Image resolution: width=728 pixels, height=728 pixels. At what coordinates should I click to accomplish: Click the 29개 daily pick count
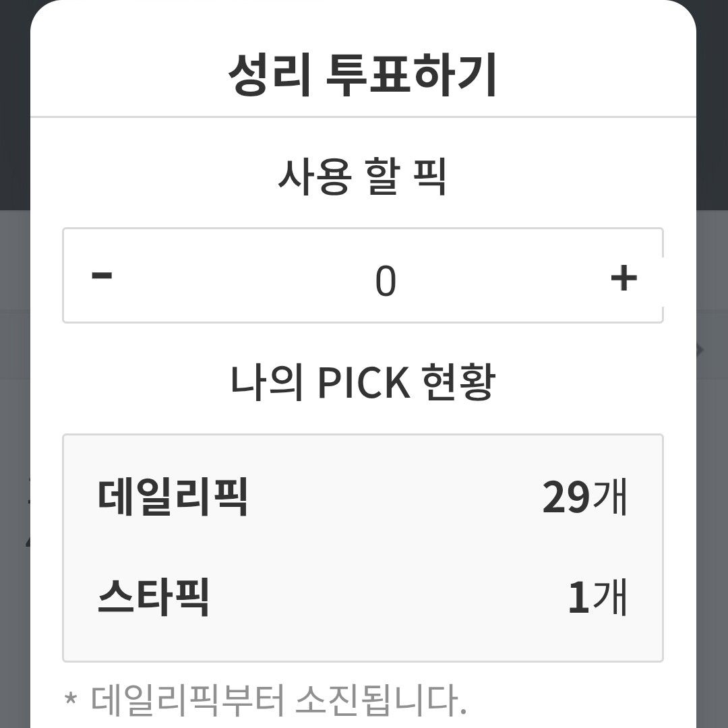[584, 498]
